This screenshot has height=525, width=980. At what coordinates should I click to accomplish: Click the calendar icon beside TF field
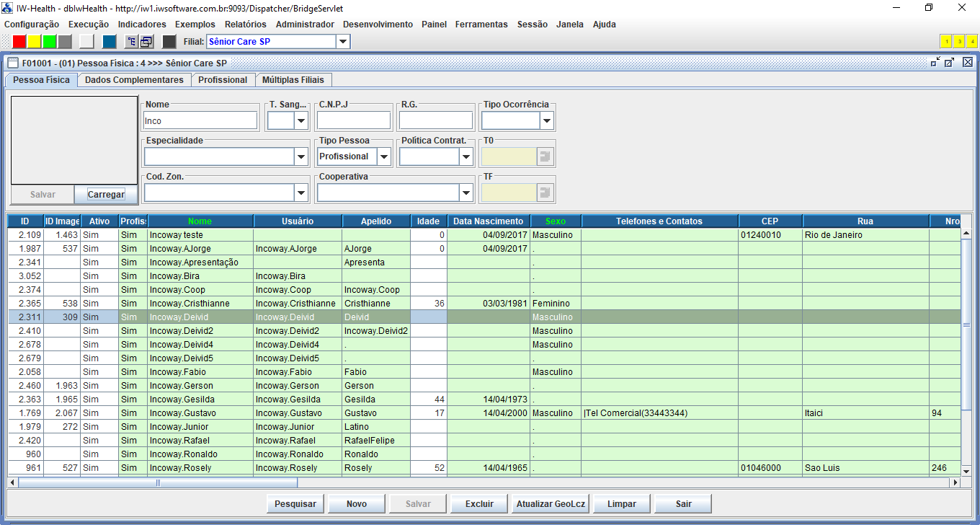[545, 192]
